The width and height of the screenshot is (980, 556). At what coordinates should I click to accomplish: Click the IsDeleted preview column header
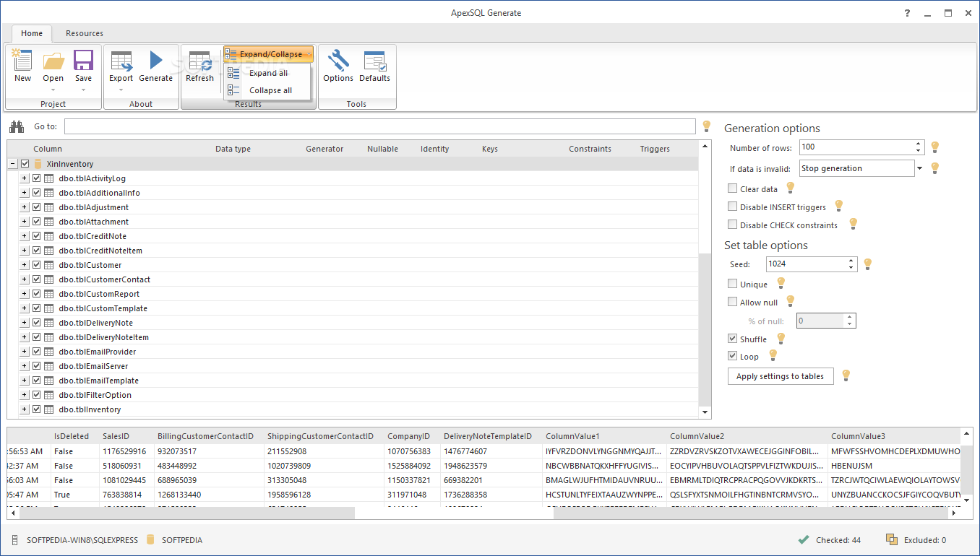[72, 436]
